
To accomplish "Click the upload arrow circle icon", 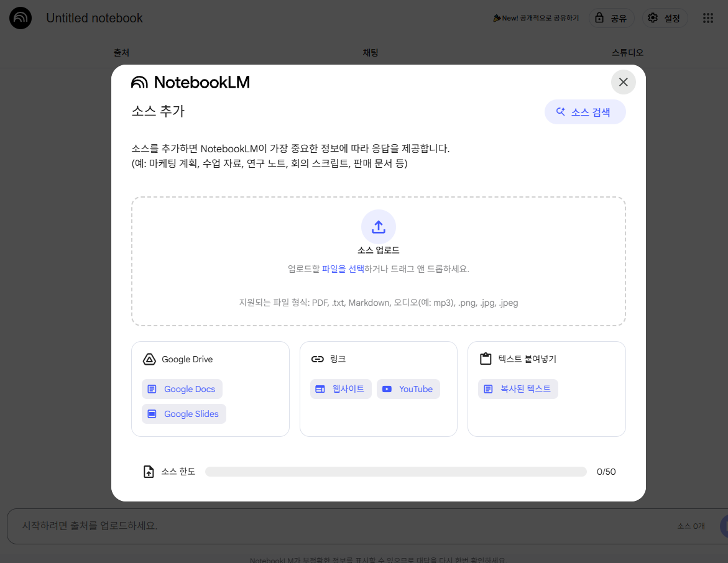I will pos(379,227).
